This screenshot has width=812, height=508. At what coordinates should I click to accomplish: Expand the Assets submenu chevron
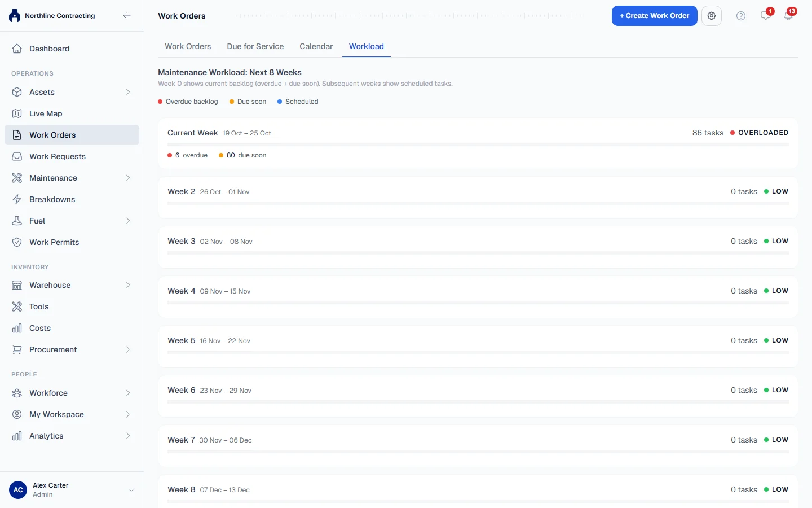click(128, 92)
